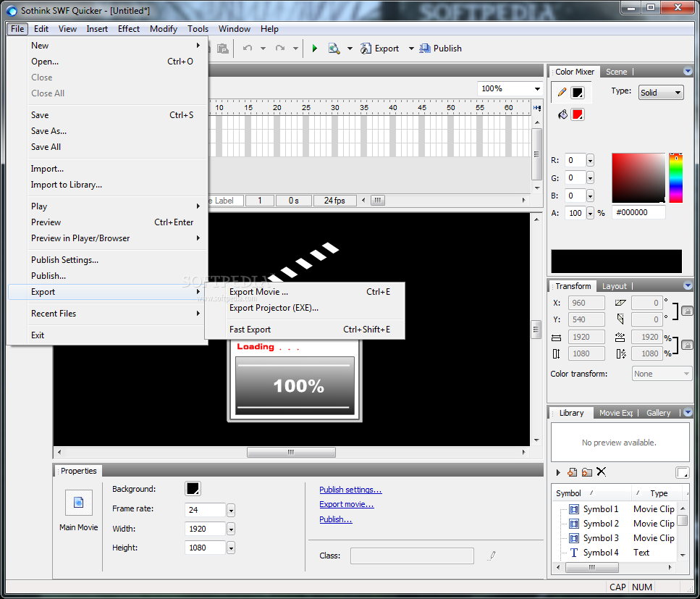Click the Delete X icon in Library
This screenshot has width=700, height=599.
coord(602,472)
